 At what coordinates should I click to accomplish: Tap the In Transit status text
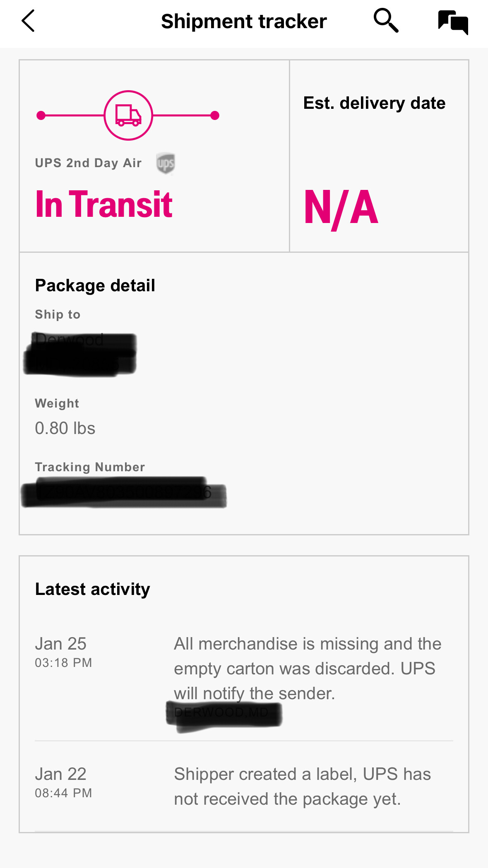tap(103, 204)
